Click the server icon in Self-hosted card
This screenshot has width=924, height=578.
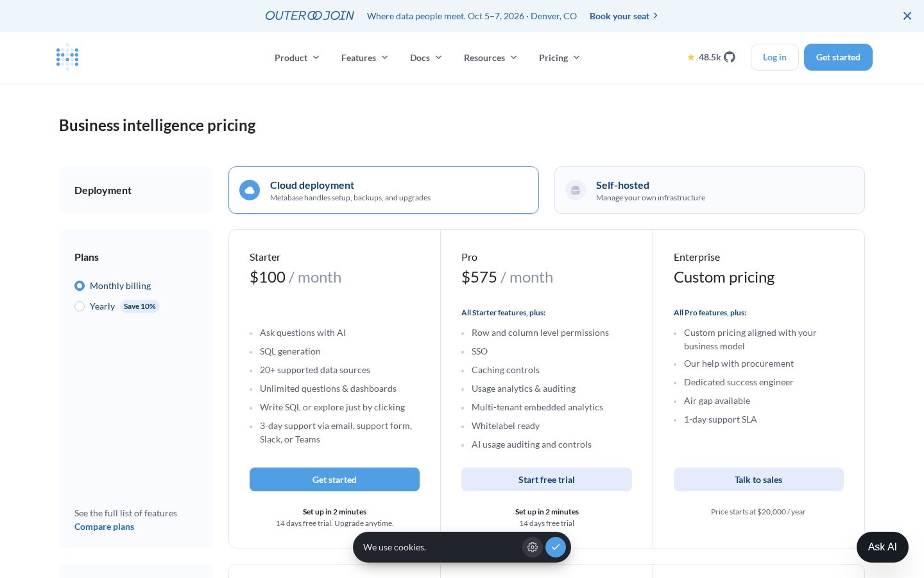[x=576, y=190]
